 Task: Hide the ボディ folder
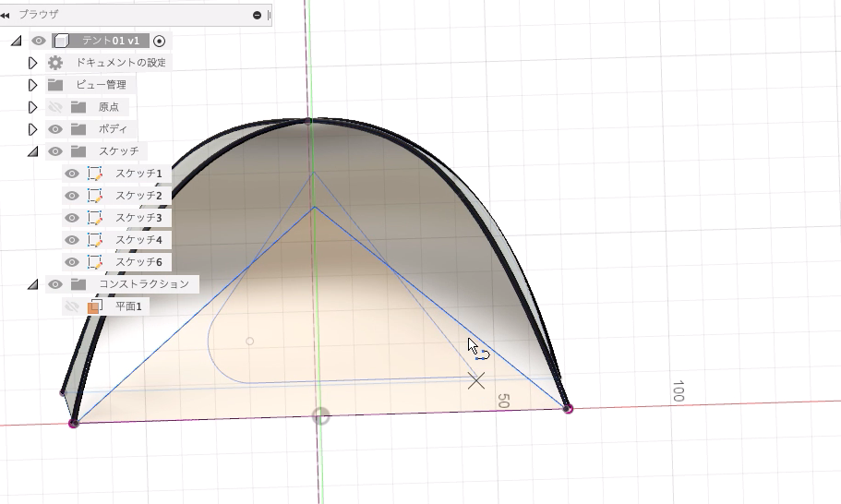click(54, 129)
